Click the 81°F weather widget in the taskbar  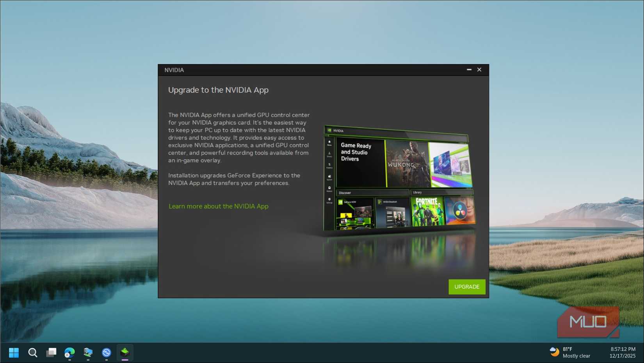[x=570, y=352]
